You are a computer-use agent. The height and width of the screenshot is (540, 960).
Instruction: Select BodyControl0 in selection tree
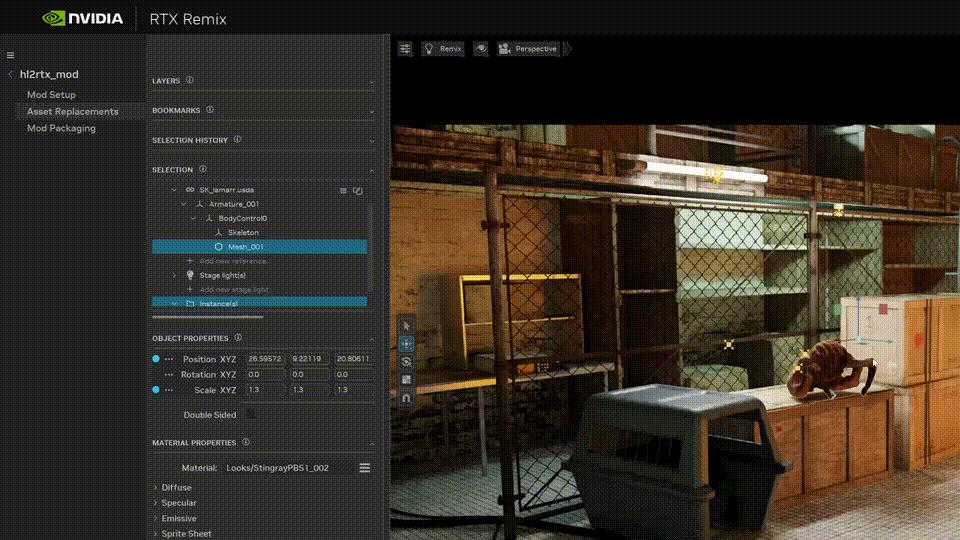pyautogui.click(x=242, y=218)
